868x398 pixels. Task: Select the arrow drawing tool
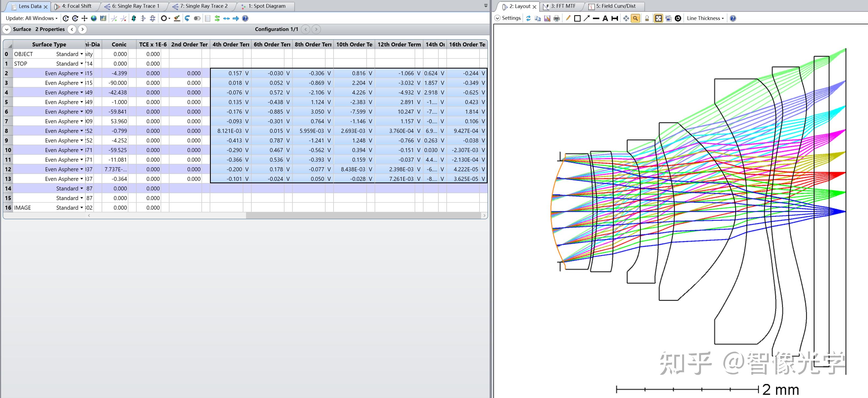[587, 18]
